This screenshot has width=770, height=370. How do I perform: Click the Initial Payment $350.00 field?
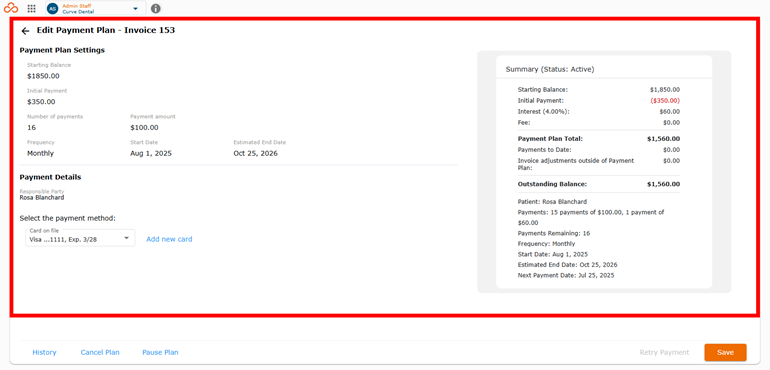click(x=41, y=102)
